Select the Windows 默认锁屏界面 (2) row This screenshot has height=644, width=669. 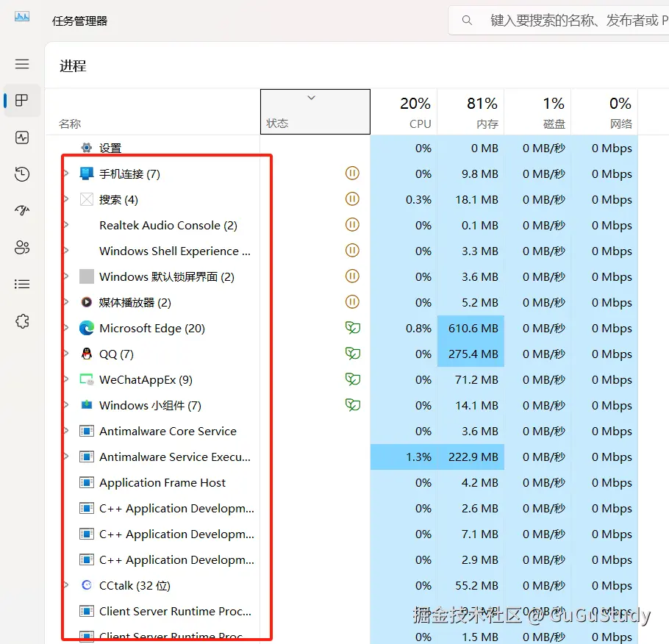341,276
